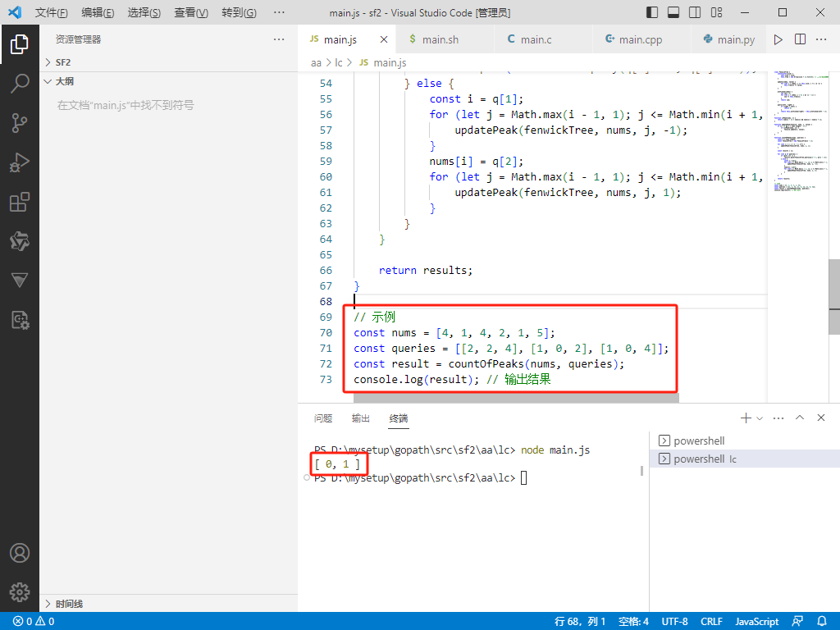
Task: Select the 终端 terminal panel tab
Action: 399,418
